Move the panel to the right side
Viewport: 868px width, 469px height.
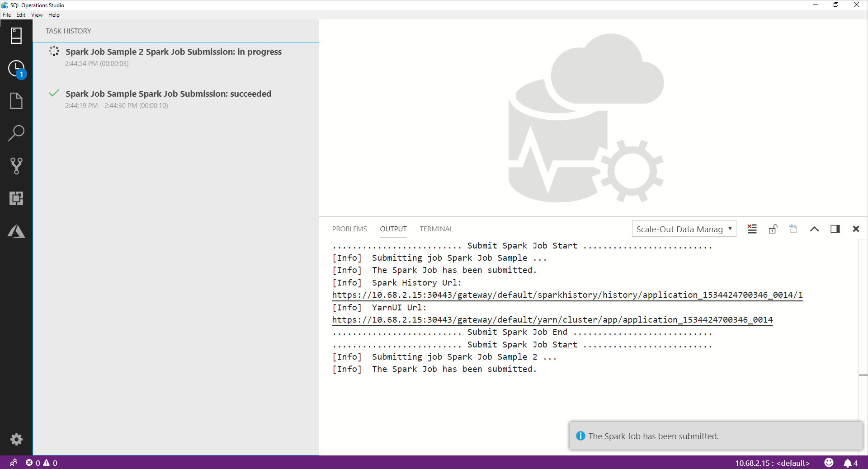pos(835,229)
